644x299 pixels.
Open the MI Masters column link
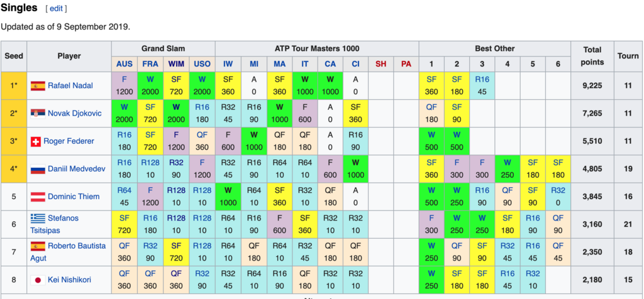click(254, 63)
